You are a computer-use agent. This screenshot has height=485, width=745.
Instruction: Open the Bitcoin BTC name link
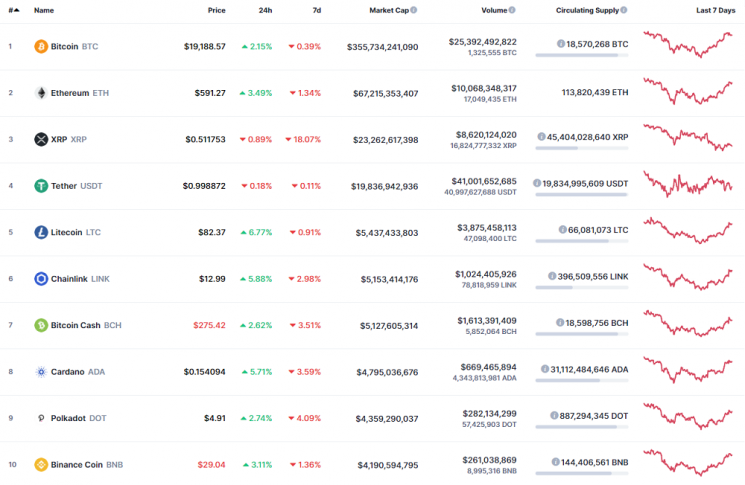coord(74,47)
